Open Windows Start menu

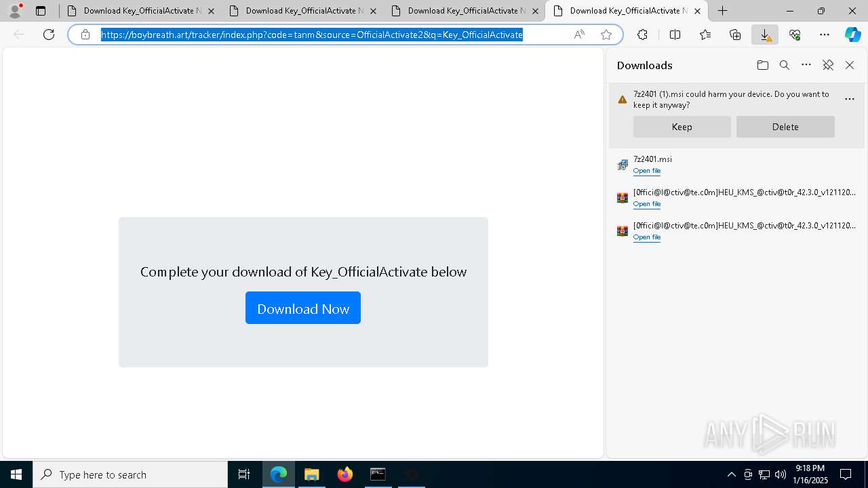[x=16, y=474]
